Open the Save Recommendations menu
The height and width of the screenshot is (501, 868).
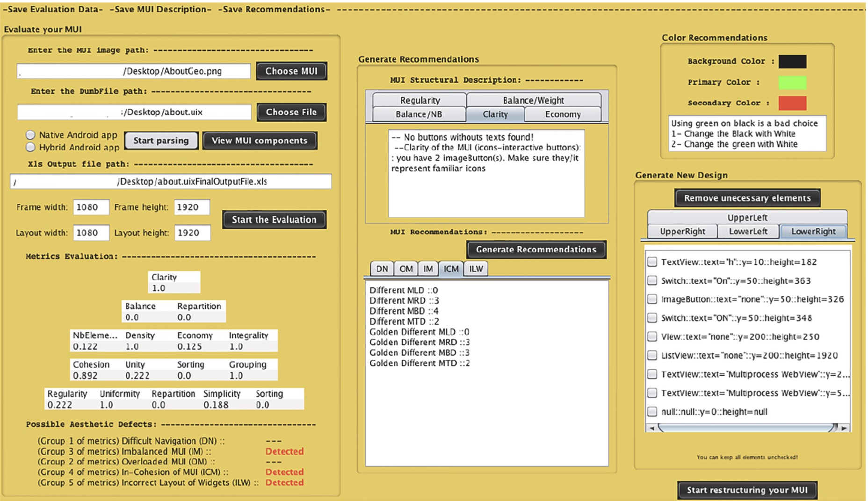pyautogui.click(x=274, y=9)
